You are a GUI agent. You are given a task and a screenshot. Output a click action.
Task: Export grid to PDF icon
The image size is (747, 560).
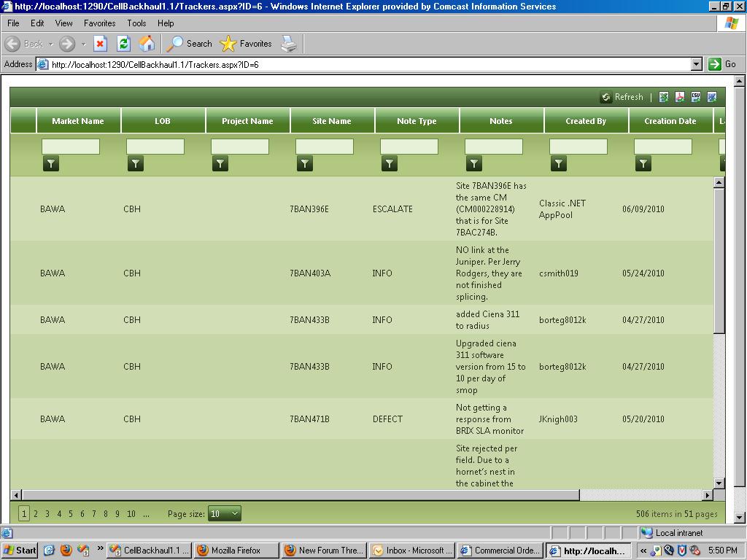(680, 97)
